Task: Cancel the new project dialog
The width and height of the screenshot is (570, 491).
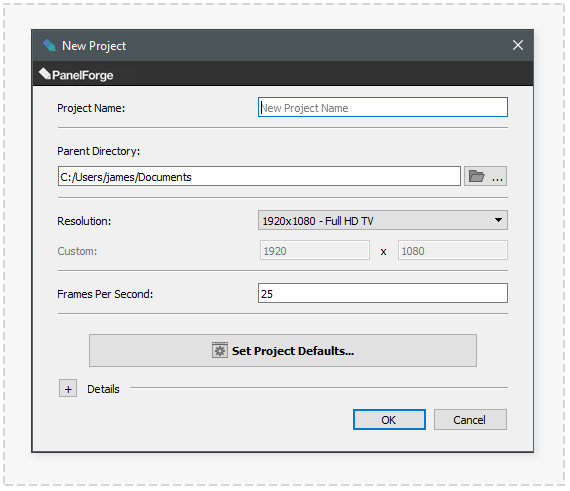Action: tap(470, 420)
